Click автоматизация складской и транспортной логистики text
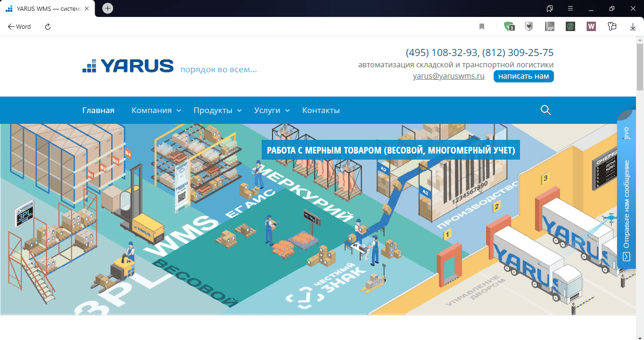The image size is (644, 340). pyautogui.click(x=456, y=65)
